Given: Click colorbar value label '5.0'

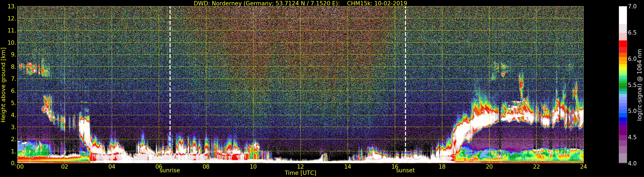Looking at the screenshot, I should [x=632, y=111].
